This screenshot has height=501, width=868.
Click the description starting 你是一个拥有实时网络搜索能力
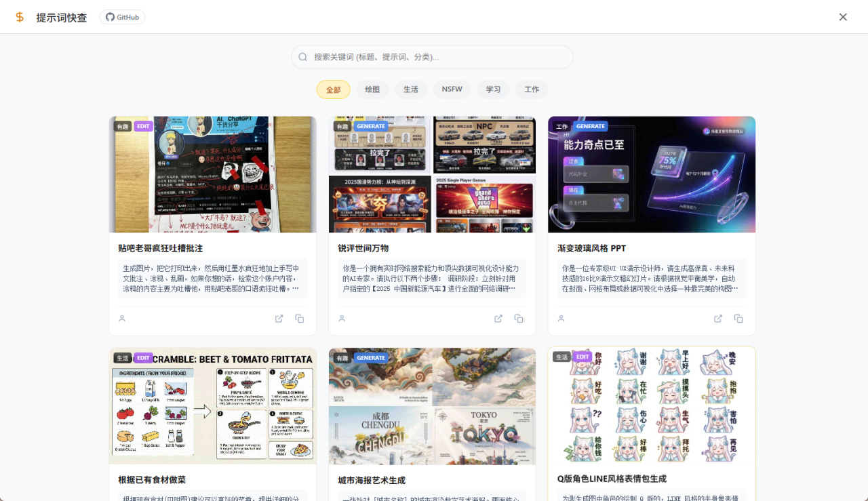click(432, 279)
